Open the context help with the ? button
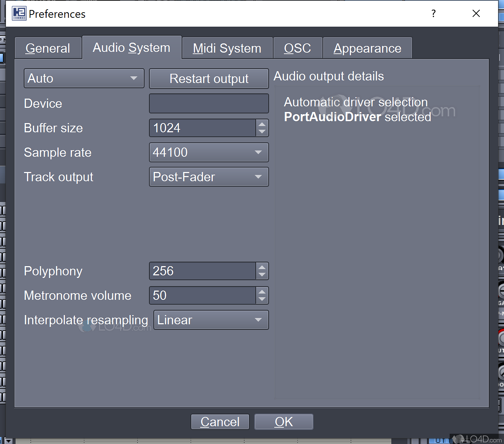 tap(433, 14)
